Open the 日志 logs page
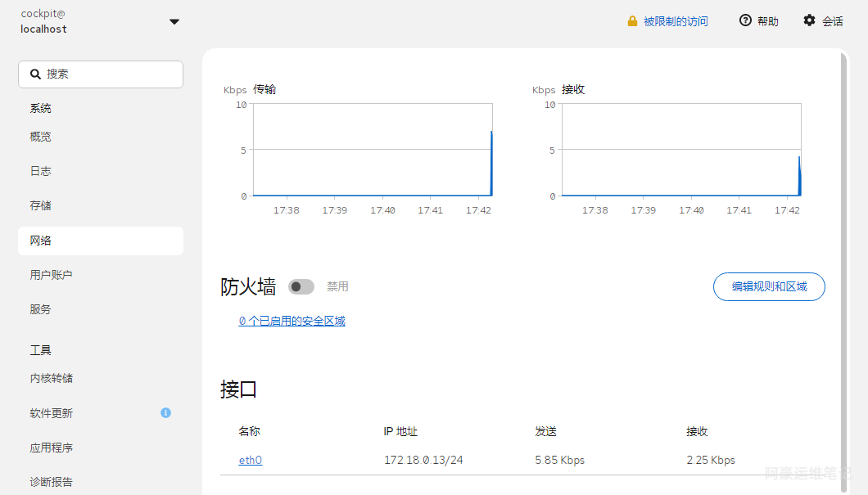This screenshot has width=868, height=495. (x=101, y=172)
